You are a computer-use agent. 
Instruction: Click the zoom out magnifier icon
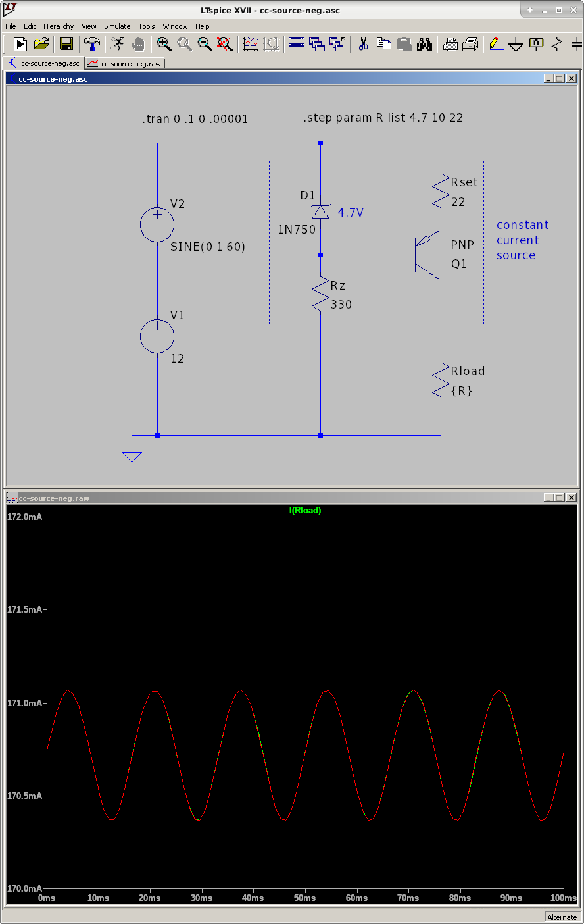pos(205,44)
